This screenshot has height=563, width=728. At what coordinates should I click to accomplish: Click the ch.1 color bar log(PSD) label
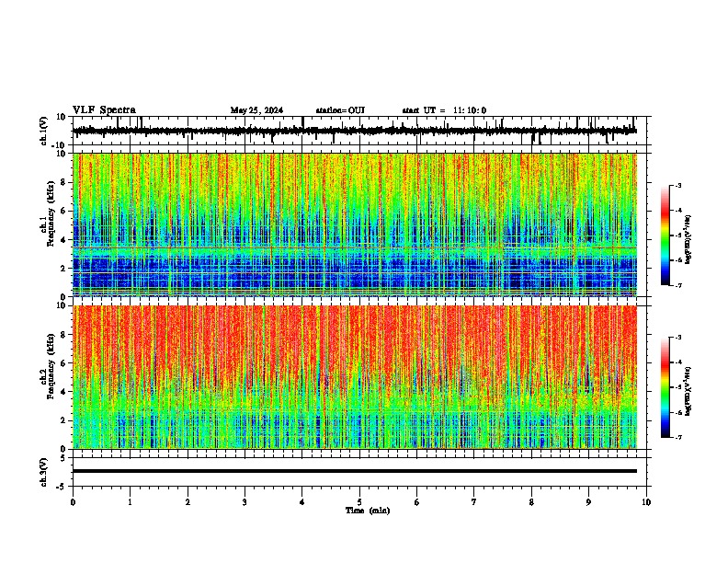[688, 240]
